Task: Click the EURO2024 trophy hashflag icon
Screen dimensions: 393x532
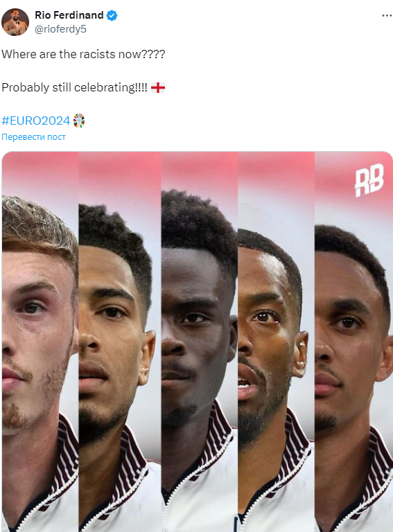Action: pyautogui.click(x=79, y=121)
